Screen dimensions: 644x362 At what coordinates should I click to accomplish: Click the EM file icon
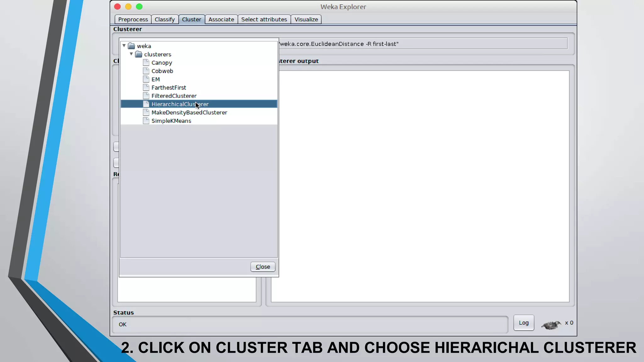[146, 79]
